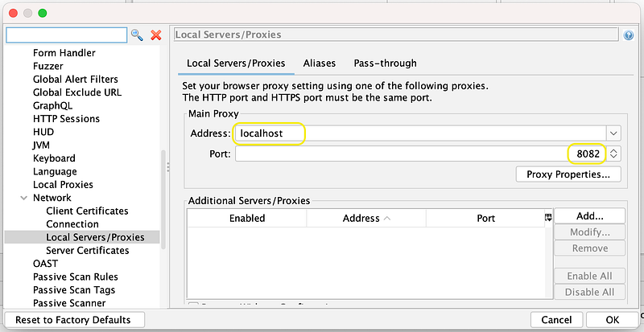
Task: Open table column chooser icon
Action: [x=548, y=218]
